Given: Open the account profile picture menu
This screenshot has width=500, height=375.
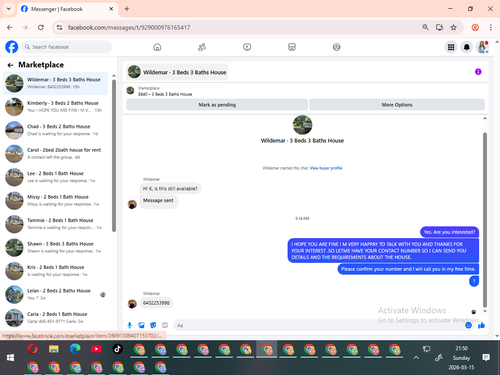Looking at the screenshot, I should tap(482, 47).
